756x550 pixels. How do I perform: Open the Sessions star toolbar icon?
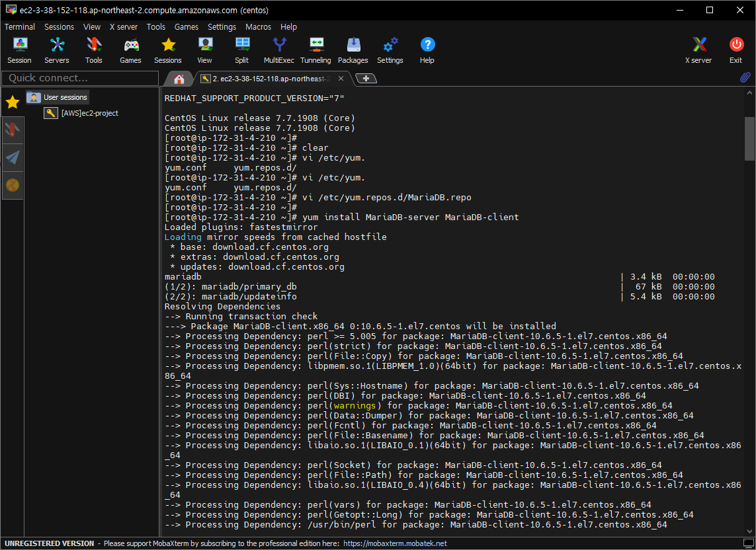click(168, 50)
